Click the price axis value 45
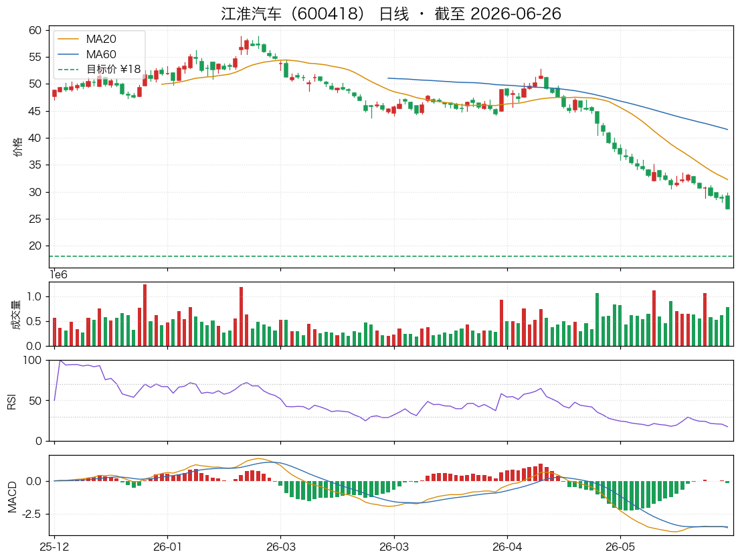The height and width of the screenshot is (560, 740). [x=35, y=111]
